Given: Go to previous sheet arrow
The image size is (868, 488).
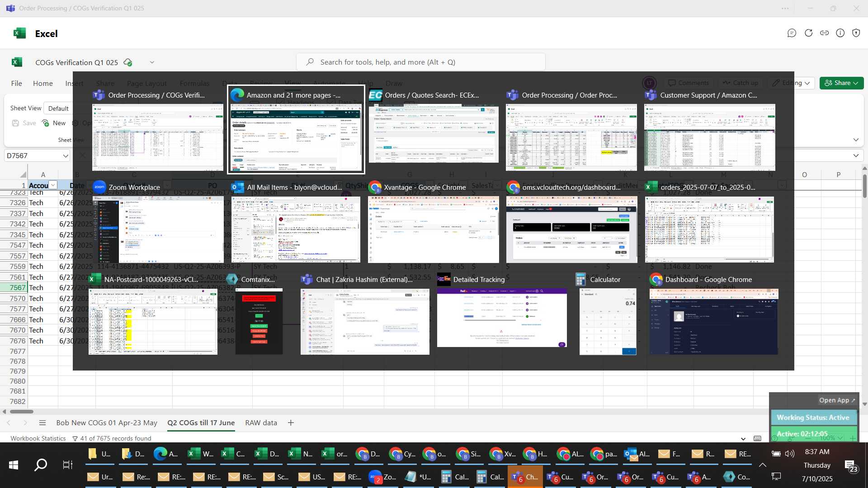Looking at the screenshot, I should tap(9, 423).
